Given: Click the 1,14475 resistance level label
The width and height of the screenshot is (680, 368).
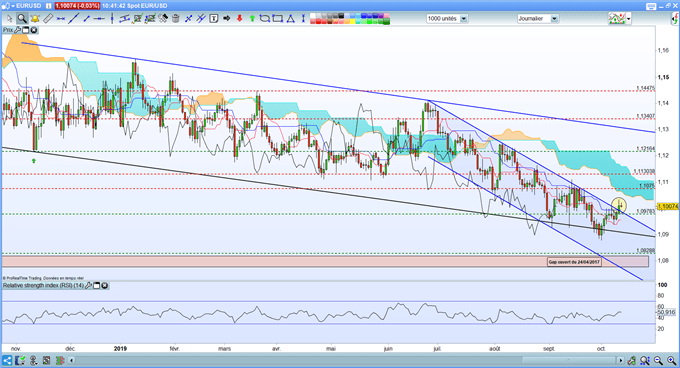Looking at the screenshot, I should pos(645,88).
